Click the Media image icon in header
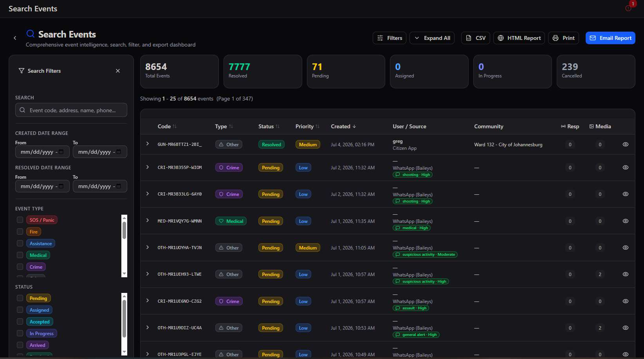The image size is (644, 359). pos(592,126)
